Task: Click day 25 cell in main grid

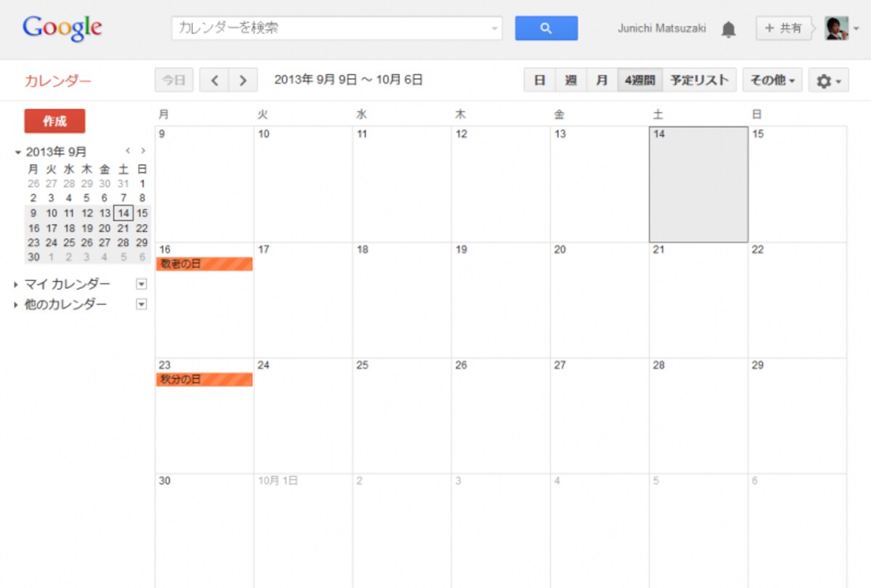Action: click(x=402, y=415)
